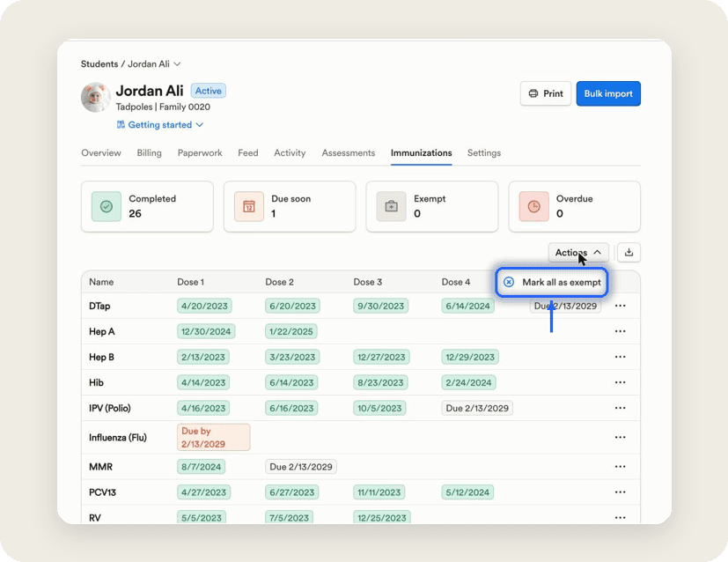
Task: Click the Exempt medical kit icon
Action: coord(392,206)
